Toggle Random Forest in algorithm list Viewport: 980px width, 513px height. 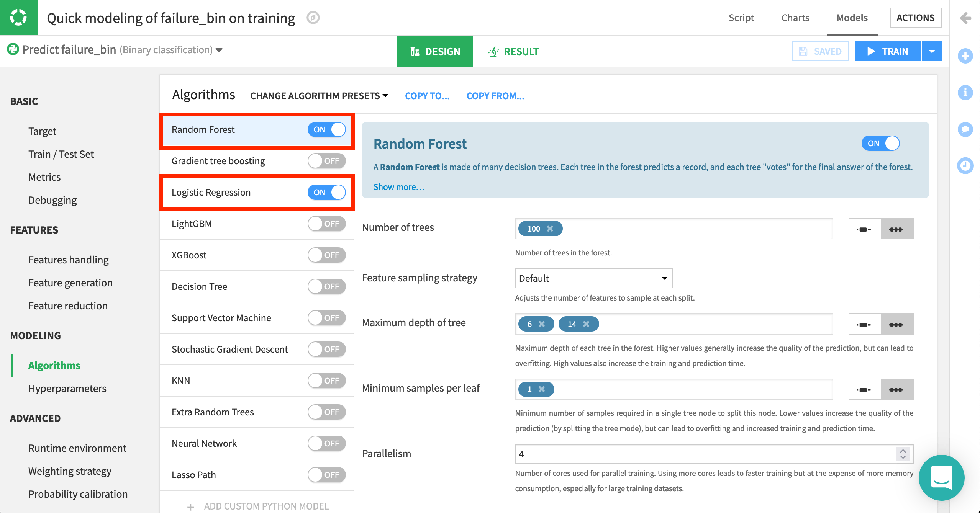pos(326,129)
